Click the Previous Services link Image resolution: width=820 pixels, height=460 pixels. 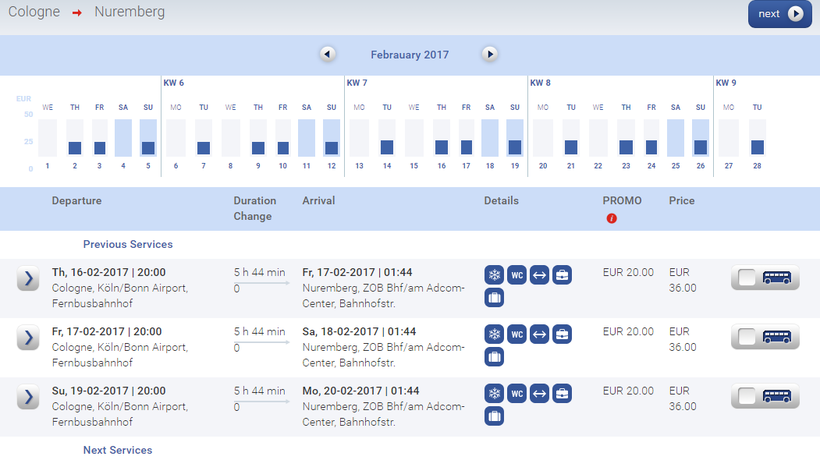pos(127,244)
